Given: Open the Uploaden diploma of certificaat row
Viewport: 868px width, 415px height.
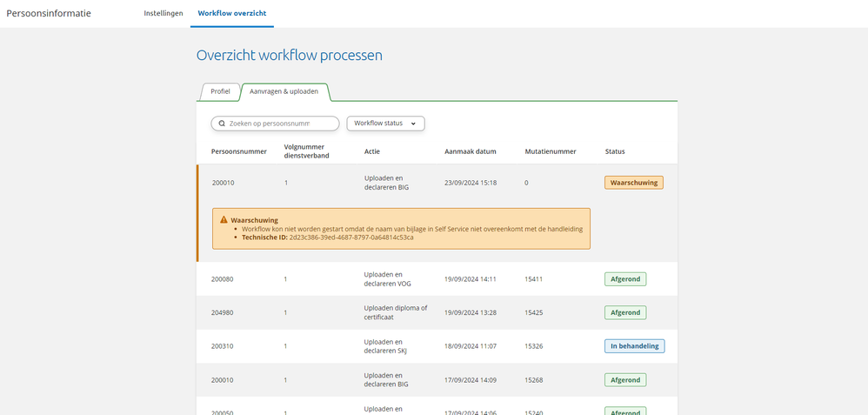Looking at the screenshot, I should click(396, 312).
